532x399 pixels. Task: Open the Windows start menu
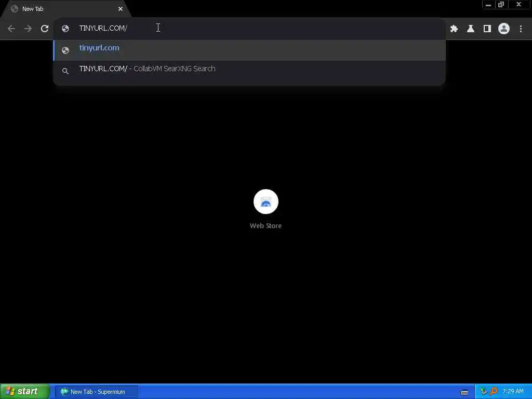(x=25, y=392)
